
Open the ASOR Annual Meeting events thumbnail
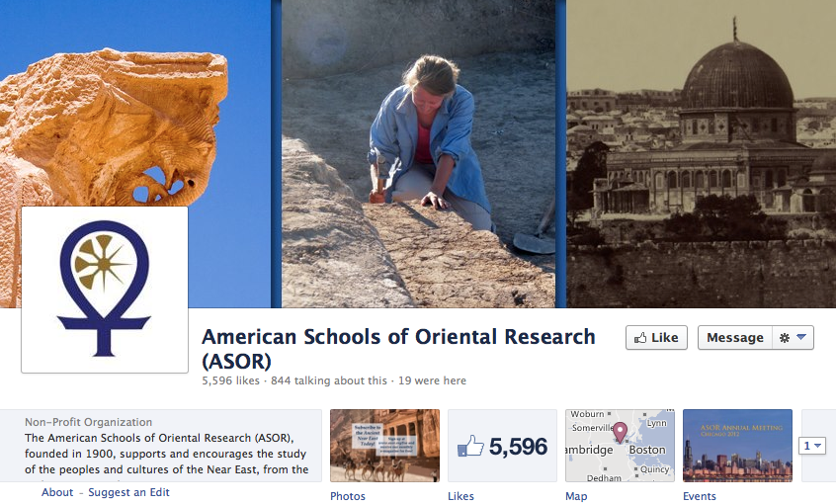pyautogui.click(x=737, y=446)
